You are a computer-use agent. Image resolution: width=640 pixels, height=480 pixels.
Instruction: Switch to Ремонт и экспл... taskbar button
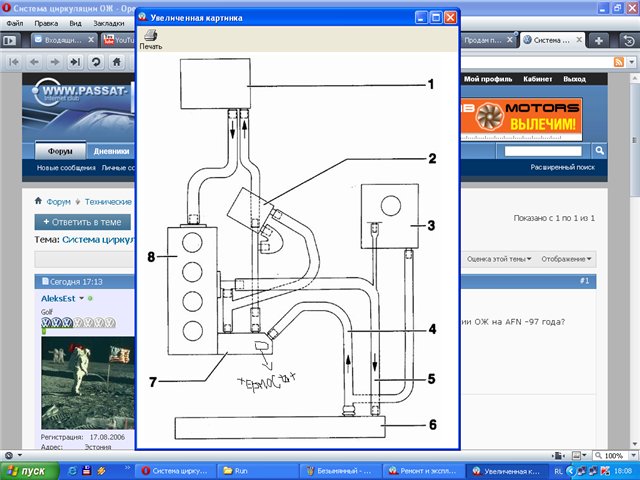coord(423,471)
